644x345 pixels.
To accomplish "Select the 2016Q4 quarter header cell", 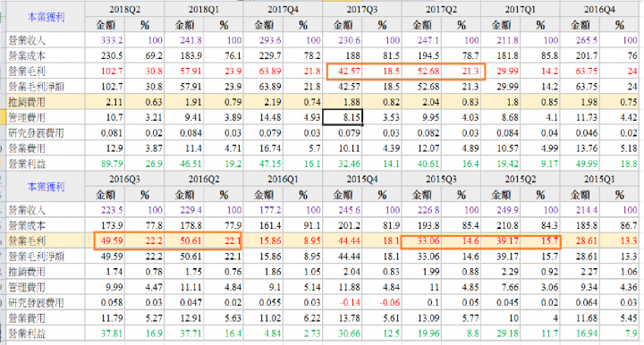I will (x=599, y=9).
